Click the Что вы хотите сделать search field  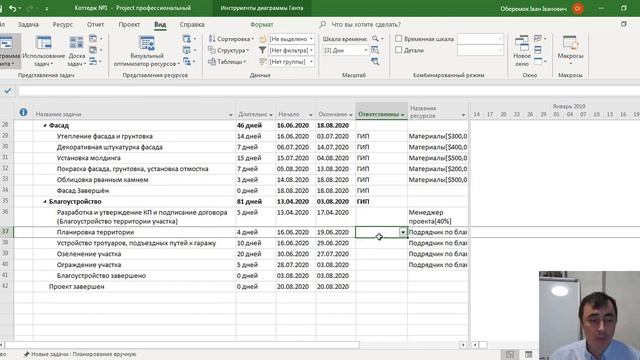pos(366,24)
